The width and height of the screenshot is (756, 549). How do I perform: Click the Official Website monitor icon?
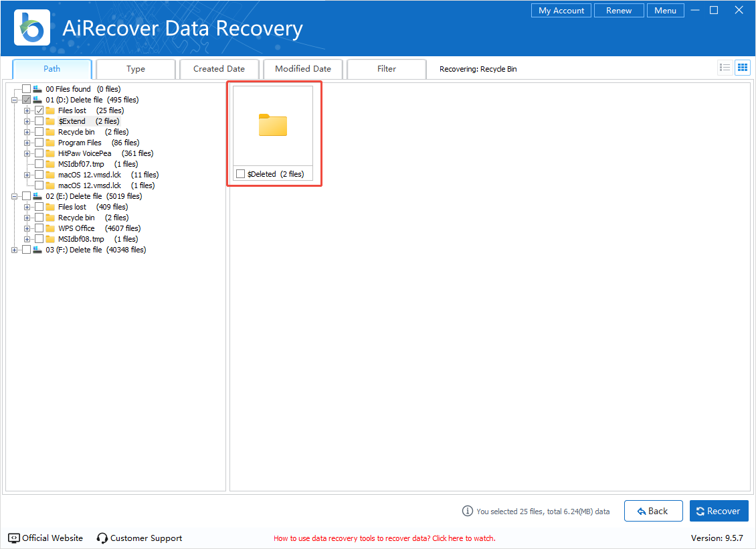click(14, 538)
